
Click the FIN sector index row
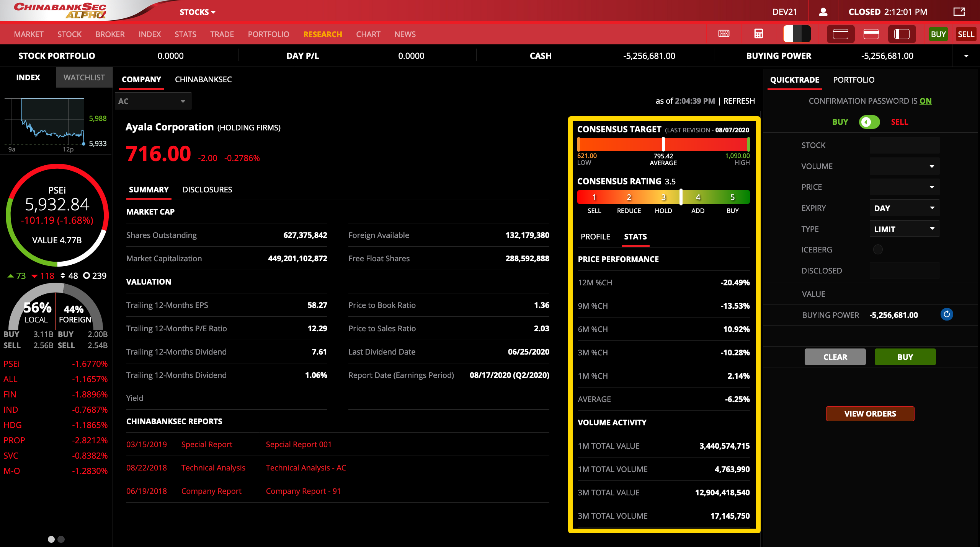coord(56,394)
